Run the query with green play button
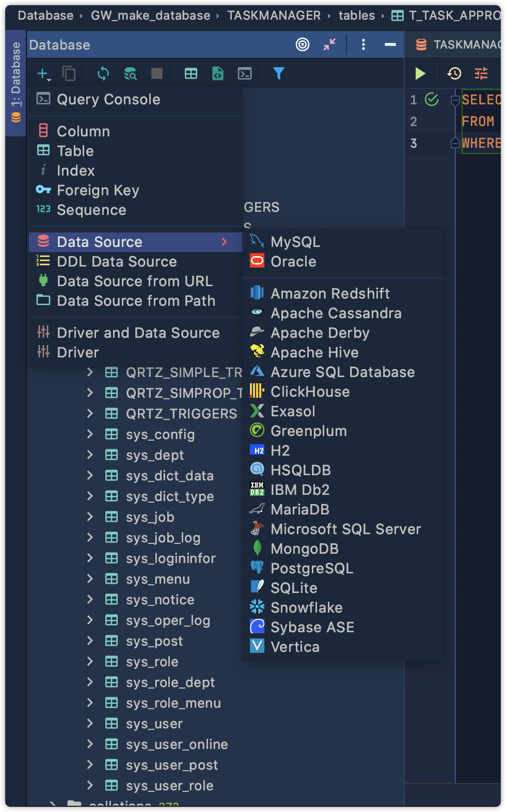 click(420, 74)
